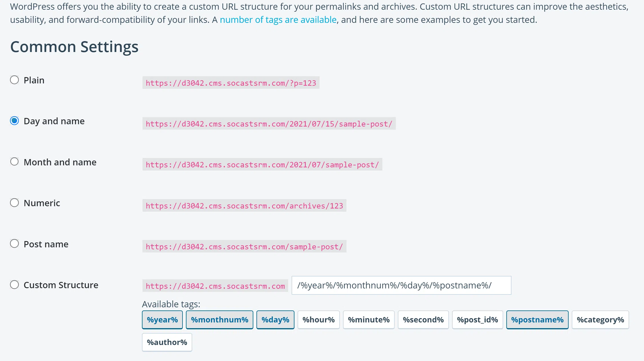Insert the %category% tag

click(600, 320)
